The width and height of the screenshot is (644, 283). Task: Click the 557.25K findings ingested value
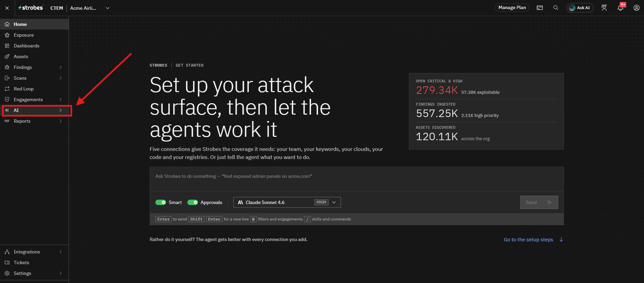point(437,113)
